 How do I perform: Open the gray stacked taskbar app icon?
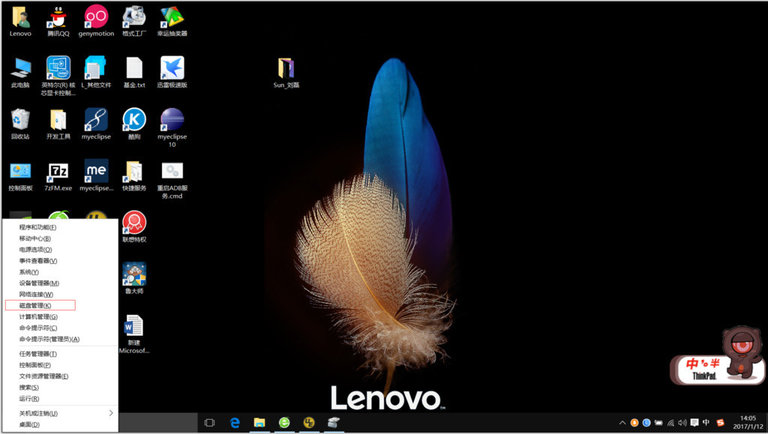click(333, 423)
